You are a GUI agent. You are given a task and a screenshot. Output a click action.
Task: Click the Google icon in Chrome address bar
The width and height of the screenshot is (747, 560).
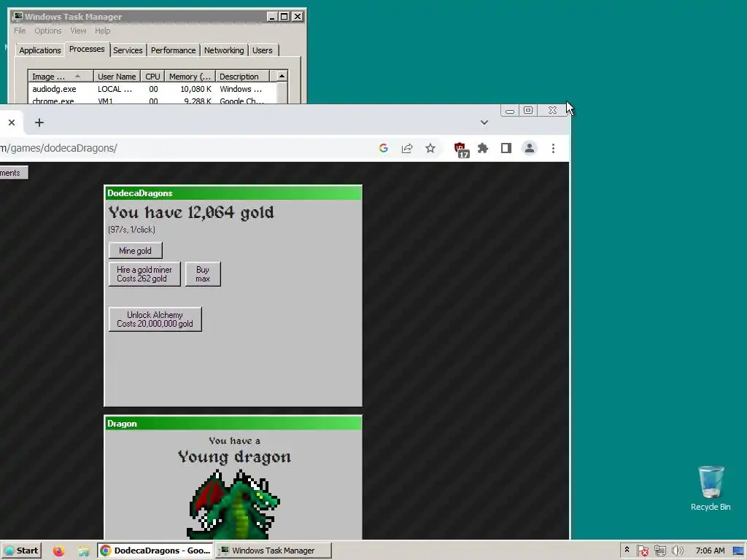[384, 148]
